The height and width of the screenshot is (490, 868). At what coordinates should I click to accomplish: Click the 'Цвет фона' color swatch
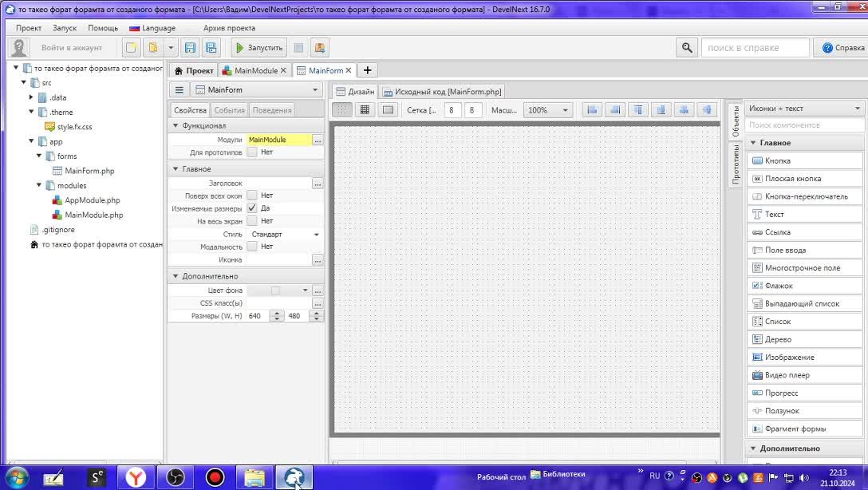276,290
